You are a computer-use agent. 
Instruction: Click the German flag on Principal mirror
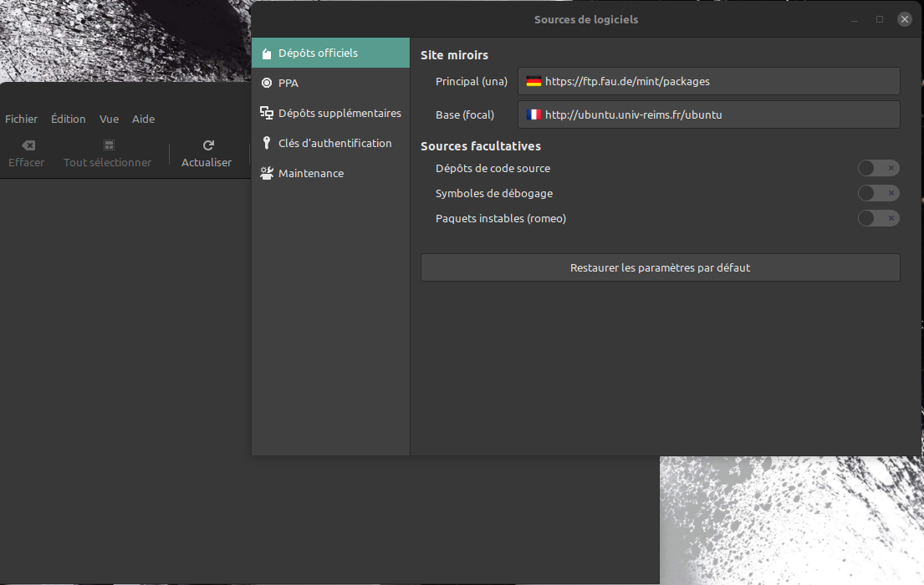pyautogui.click(x=533, y=81)
